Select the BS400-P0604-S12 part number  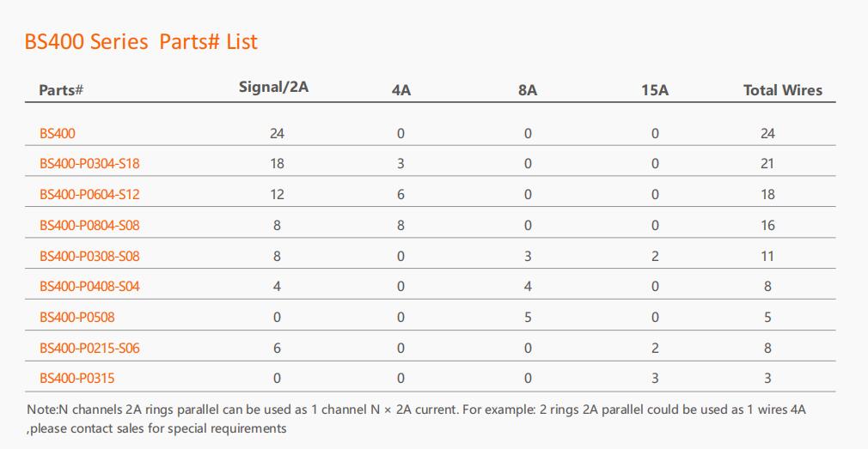point(89,195)
